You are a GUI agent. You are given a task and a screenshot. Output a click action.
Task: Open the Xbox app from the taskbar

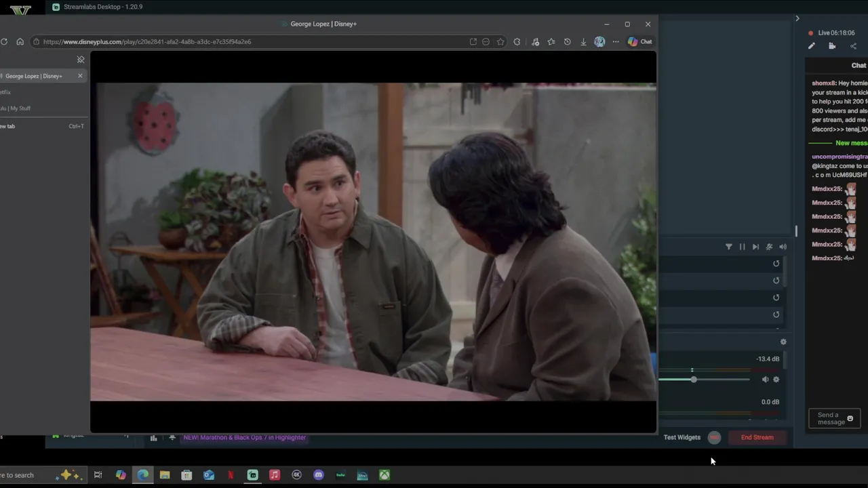pyautogui.click(x=384, y=475)
